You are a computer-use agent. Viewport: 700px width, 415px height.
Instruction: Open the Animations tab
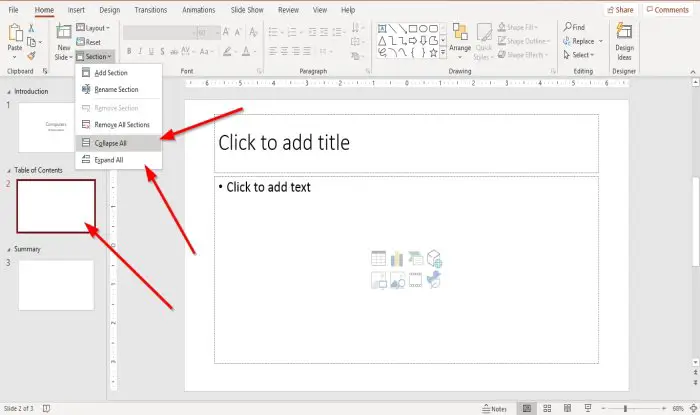point(199,10)
